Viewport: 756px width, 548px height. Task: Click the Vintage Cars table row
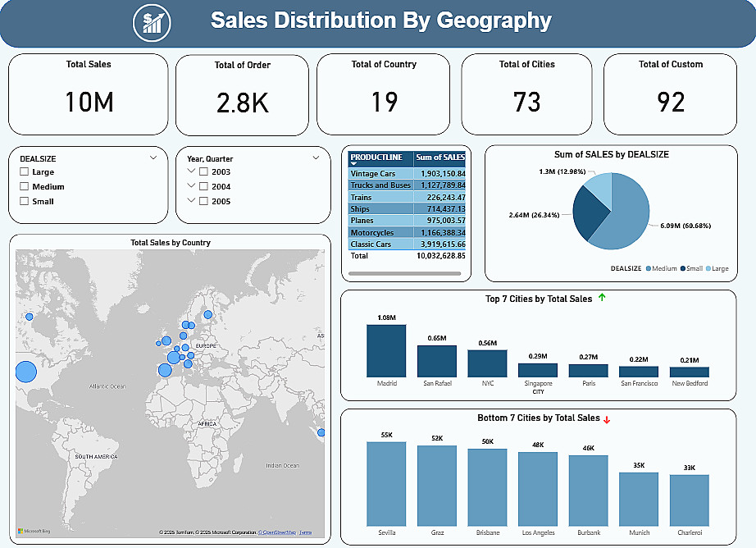[x=407, y=173]
